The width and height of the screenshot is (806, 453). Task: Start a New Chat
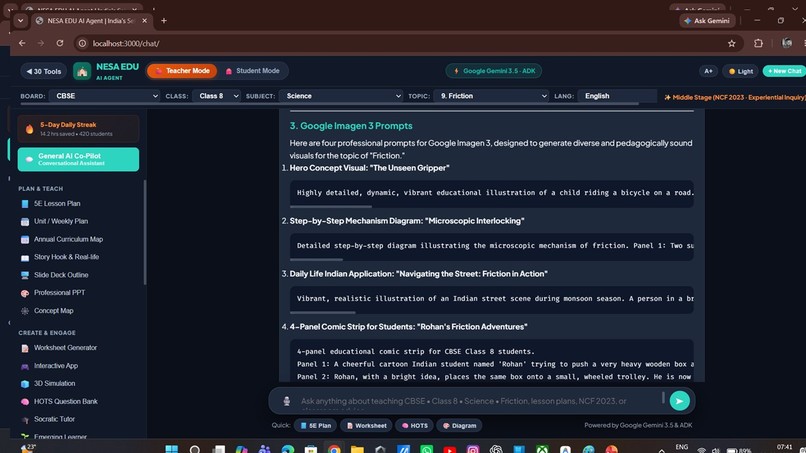tap(784, 71)
